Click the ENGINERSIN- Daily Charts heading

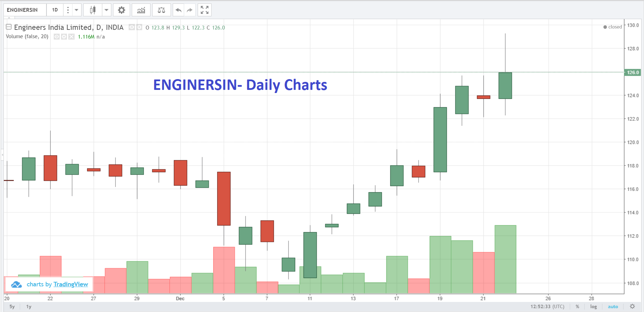[240, 85]
